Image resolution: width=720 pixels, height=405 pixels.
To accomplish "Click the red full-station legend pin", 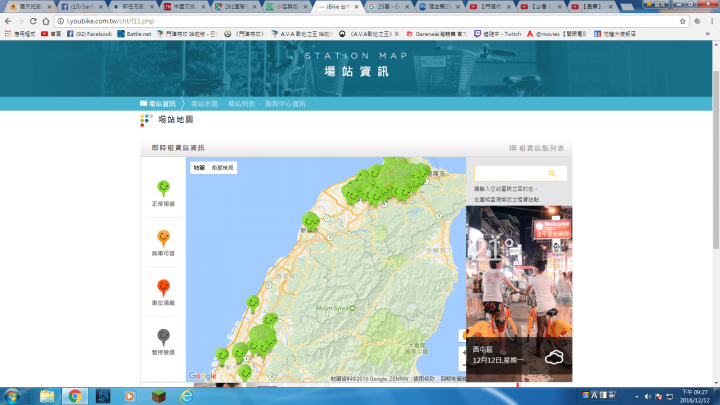I will pos(163,287).
